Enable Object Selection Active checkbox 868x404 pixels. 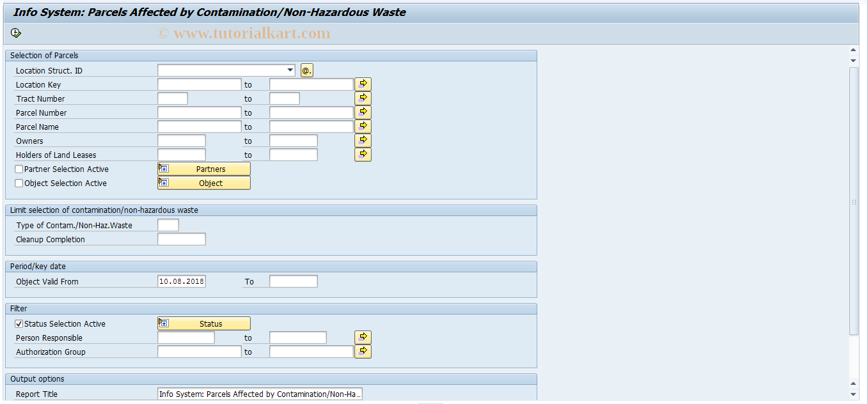click(x=19, y=183)
